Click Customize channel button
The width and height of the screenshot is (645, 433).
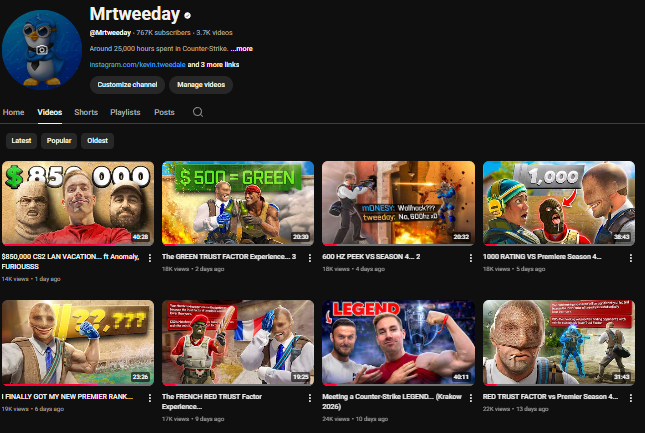point(127,85)
